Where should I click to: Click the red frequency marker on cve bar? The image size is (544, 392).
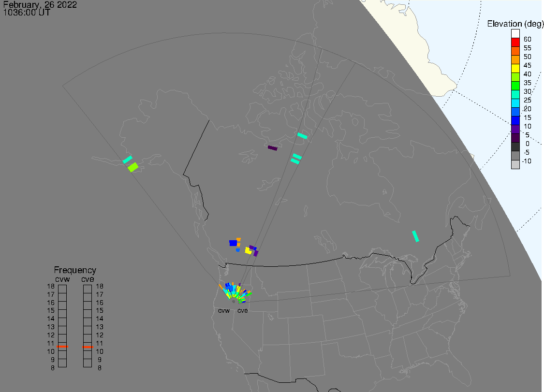[88, 347]
